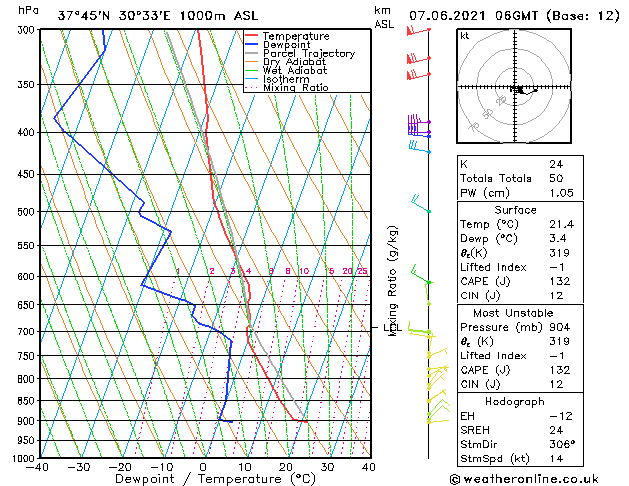
Task: Click the K index value 24
Action: pos(556,164)
